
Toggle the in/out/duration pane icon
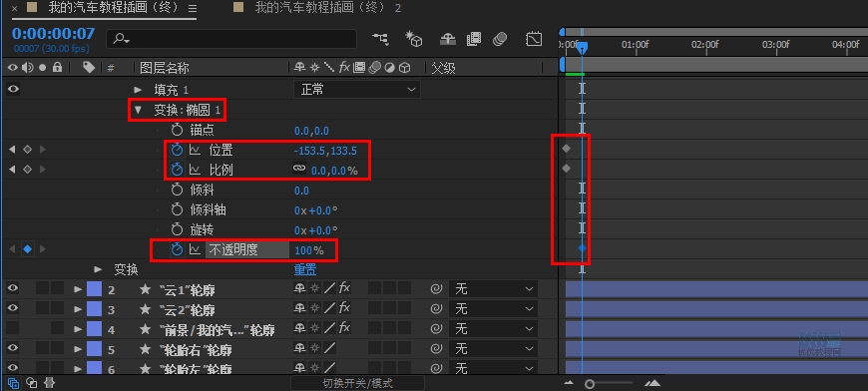49,382
